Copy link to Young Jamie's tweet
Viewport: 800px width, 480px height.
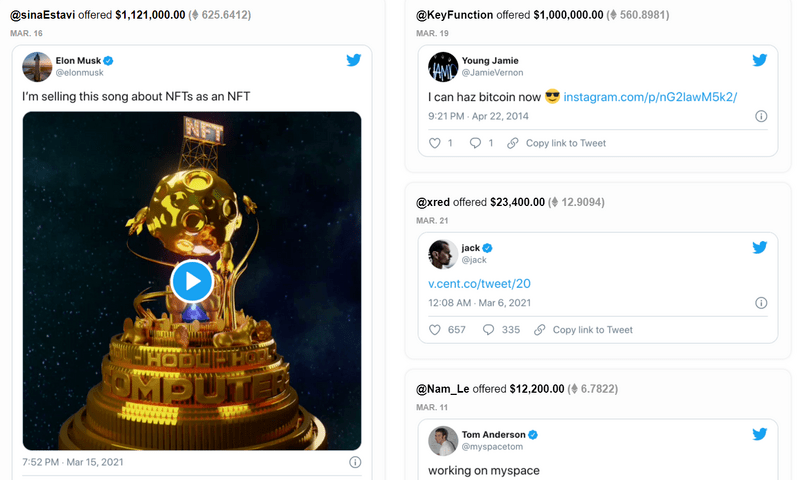pyautogui.click(x=557, y=143)
